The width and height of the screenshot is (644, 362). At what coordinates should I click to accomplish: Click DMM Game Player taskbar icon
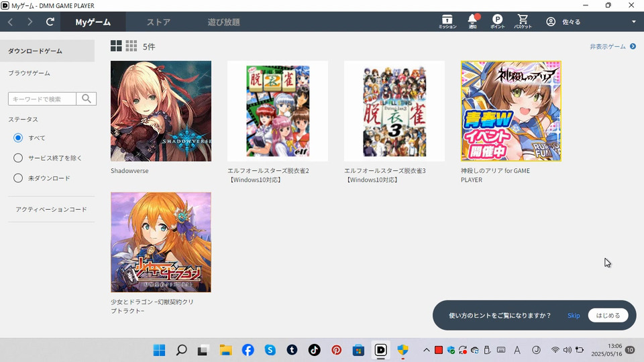click(x=381, y=350)
